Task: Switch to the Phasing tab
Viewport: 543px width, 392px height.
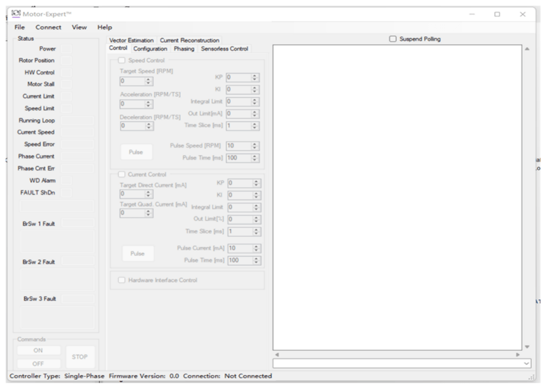Action: coord(184,49)
